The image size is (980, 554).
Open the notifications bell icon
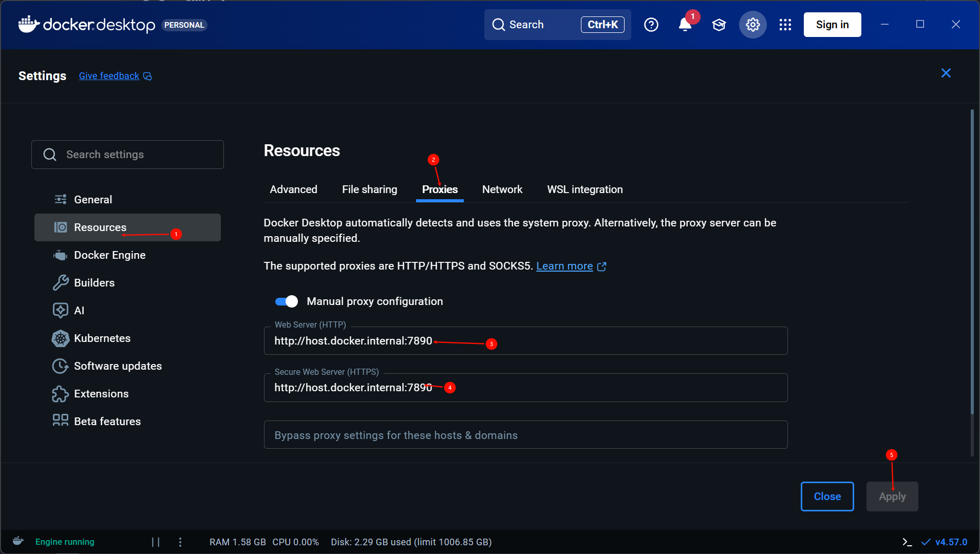(685, 25)
